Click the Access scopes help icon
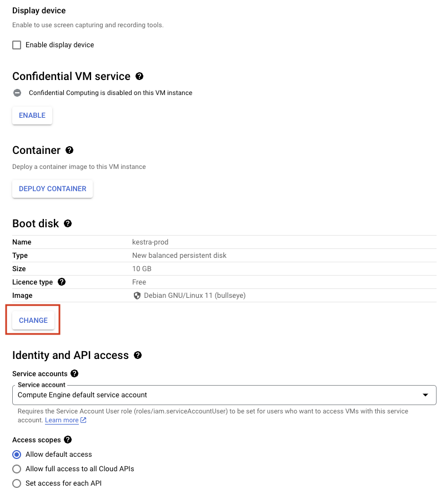The height and width of the screenshot is (504, 446). click(68, 440)
